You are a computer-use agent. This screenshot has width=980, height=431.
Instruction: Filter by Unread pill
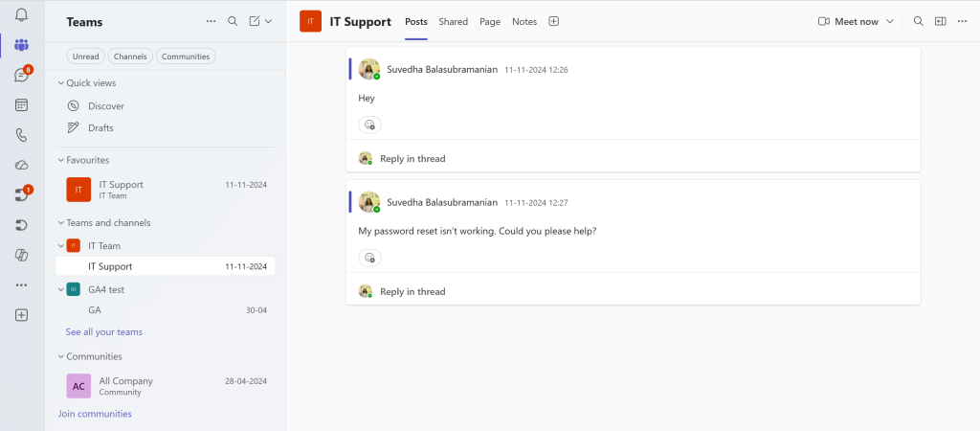coord(85,57)
